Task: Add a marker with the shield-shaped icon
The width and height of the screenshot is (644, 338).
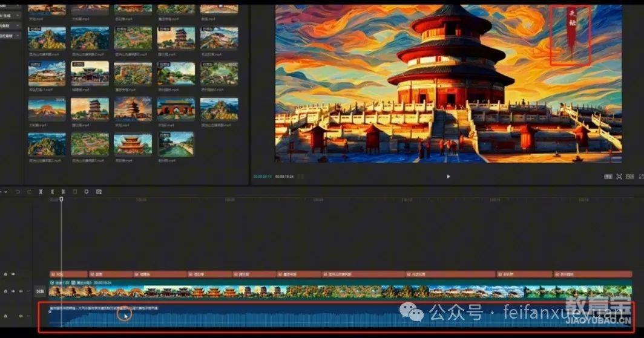Action: pos(86,192)
